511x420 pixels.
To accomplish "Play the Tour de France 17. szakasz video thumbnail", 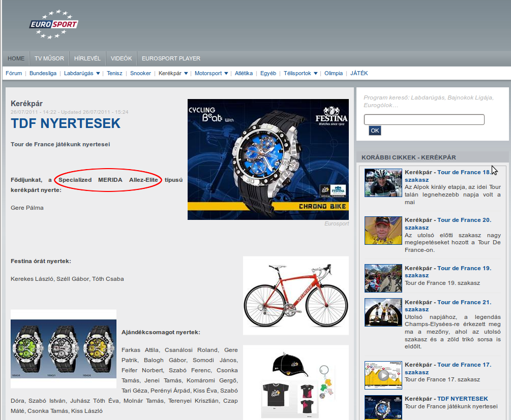I will (x=383, y=375).
